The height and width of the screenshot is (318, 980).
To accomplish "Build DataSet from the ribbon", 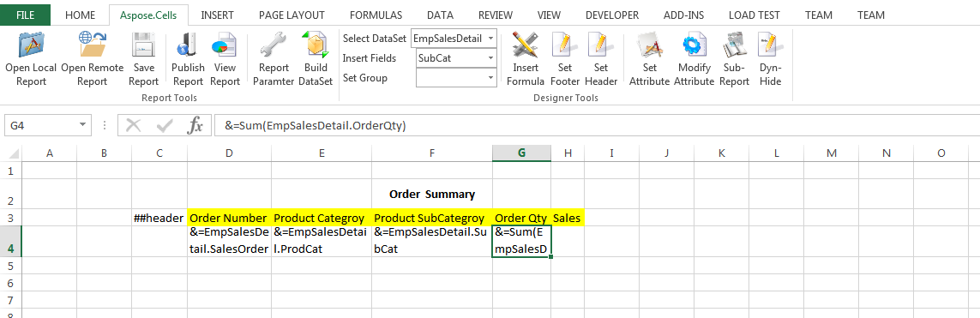I will 316,59.
